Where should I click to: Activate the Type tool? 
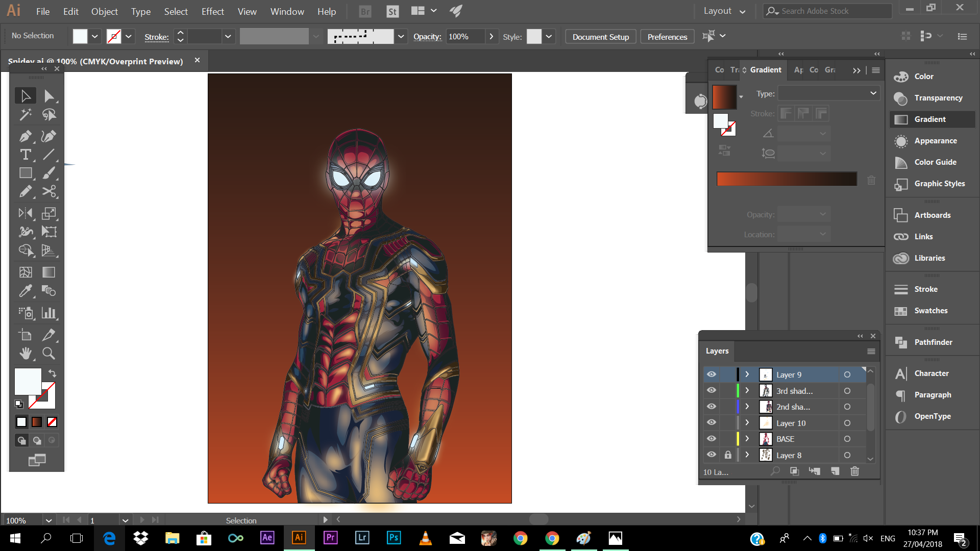pyautogui.click(x=26, y=155)
